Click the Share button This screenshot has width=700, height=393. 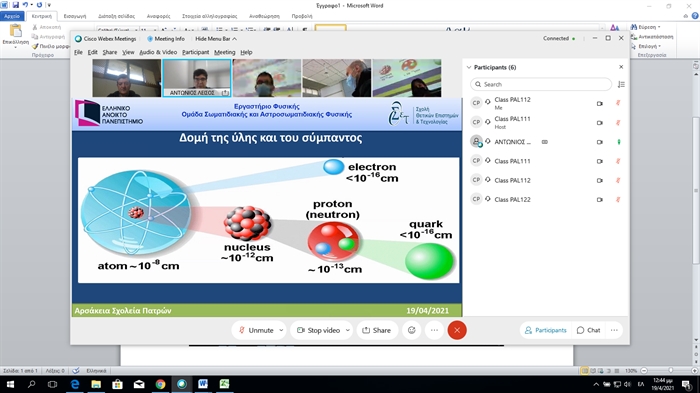point(377,330)
